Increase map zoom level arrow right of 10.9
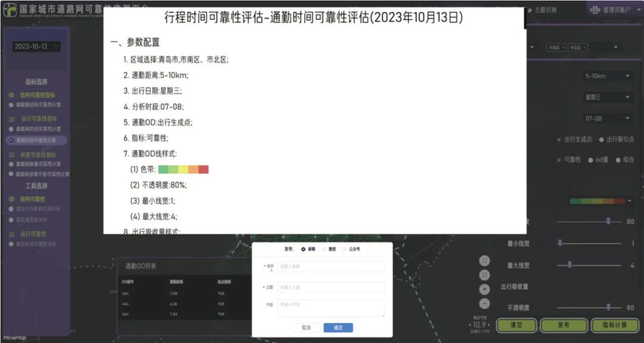The height and width of the screenshot is (343, 644). click(489, 325)
